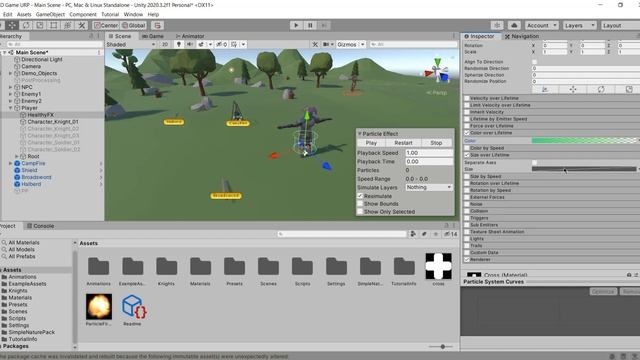Screen dimensions: 640x360
Task: Open the Assets menu
Action: pyautogui.click(x=24, y=14)
